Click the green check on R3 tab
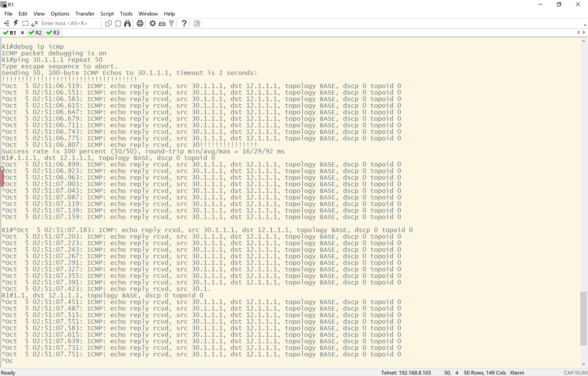 [49, 32]
